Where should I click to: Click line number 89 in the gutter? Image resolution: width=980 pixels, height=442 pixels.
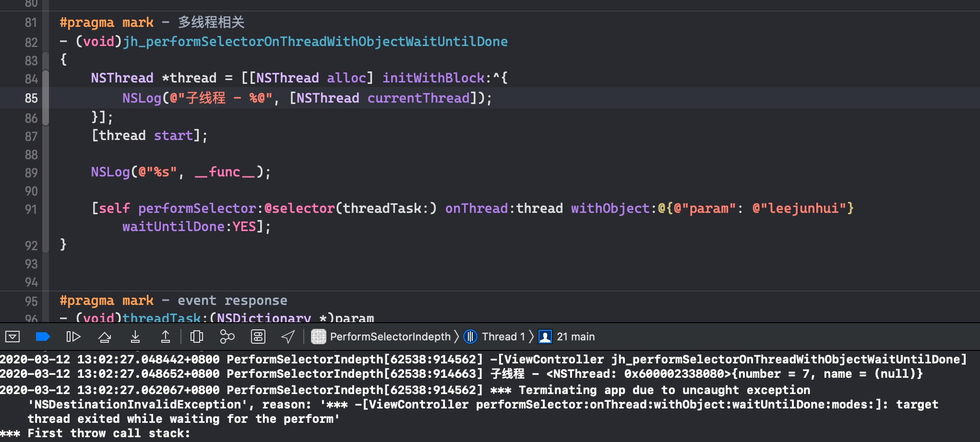point(31,173)
